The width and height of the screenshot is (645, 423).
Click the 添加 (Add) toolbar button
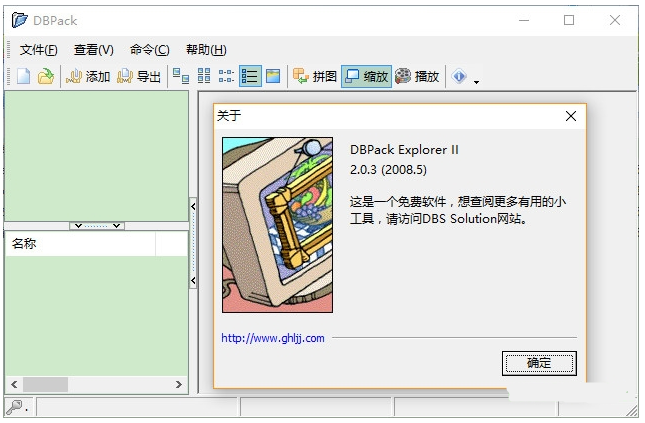(x=88, y=76)
